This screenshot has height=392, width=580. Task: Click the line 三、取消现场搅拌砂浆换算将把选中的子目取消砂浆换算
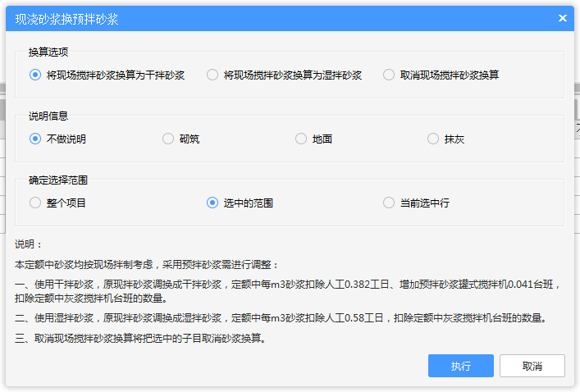click(x=140, y=339)
